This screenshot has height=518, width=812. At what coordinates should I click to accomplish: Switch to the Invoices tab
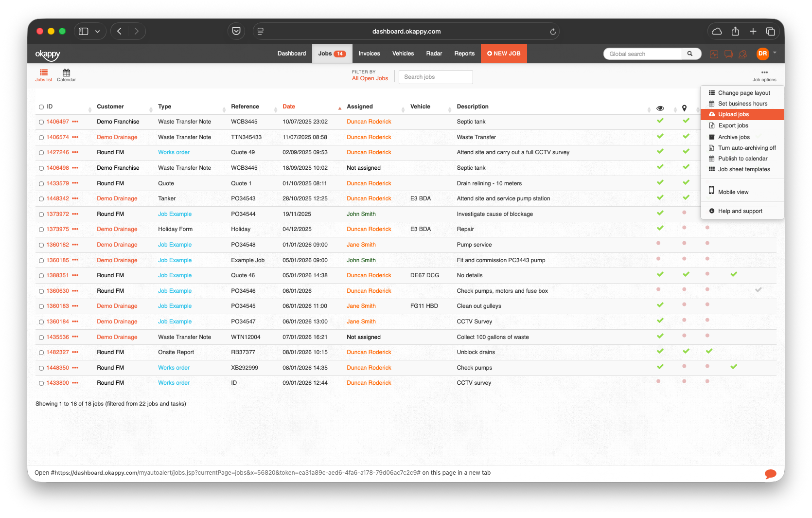click(x=369, y=54)
